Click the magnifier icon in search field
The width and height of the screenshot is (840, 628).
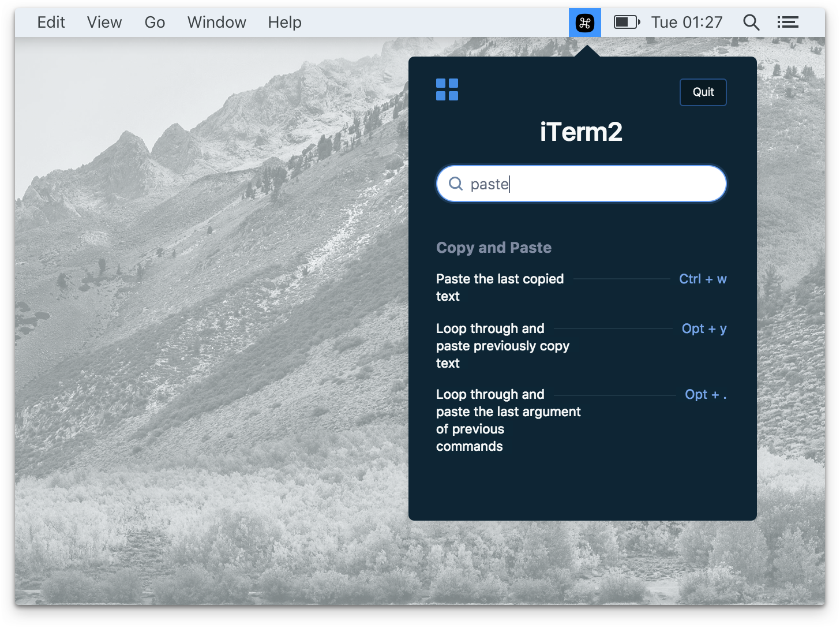click(x=456, y=184)
